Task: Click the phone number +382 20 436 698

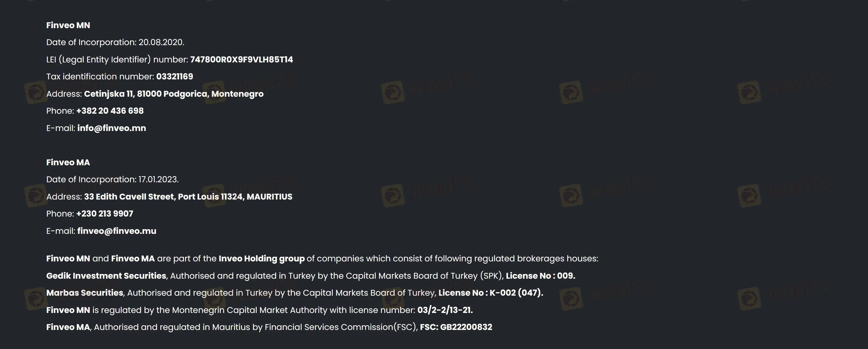Action: coord(110,111)
